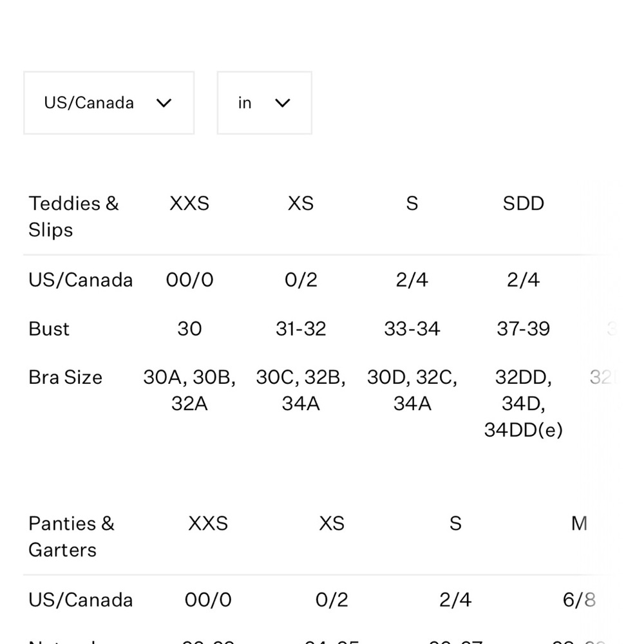644x644 pixels.
Task: Click the 00/0 cell under Panties XXS
Action: click(208, 600)
